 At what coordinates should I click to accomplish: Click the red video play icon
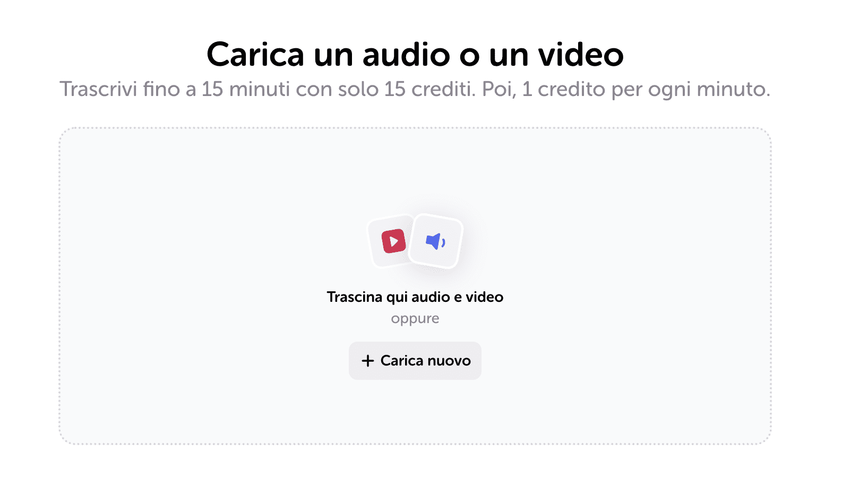(x=393, y=241)
